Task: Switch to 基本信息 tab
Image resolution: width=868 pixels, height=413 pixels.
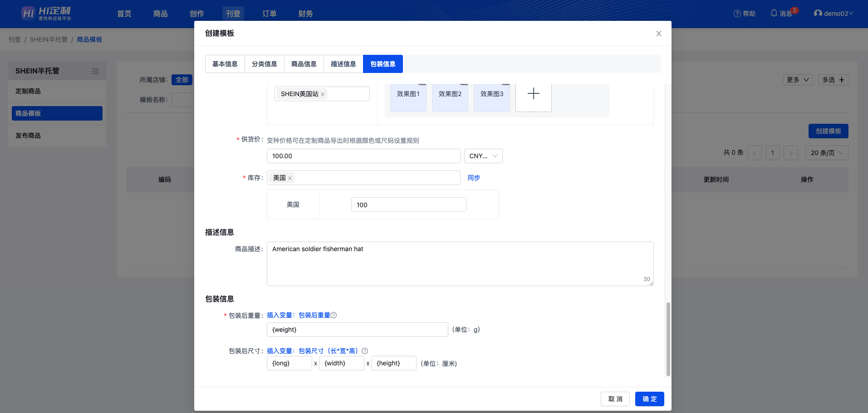Action: coord(225,64)
